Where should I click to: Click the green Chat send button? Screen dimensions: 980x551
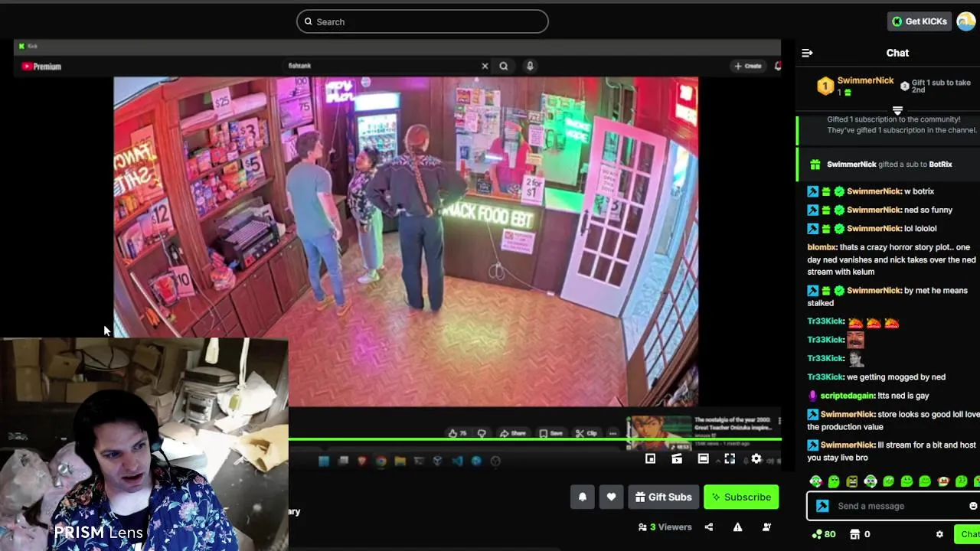[967, 534]
